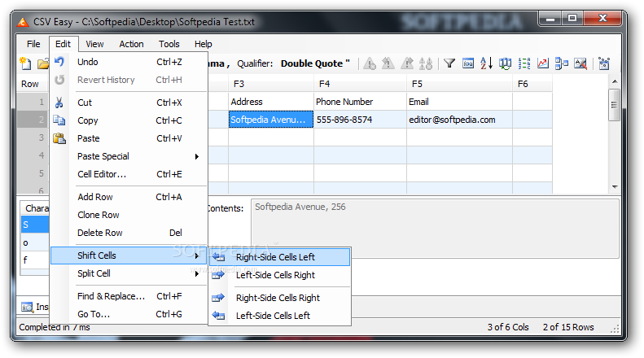Select the '555-896-8574' cell
This screenshot has height=358, width=644.
pos(360,120)
